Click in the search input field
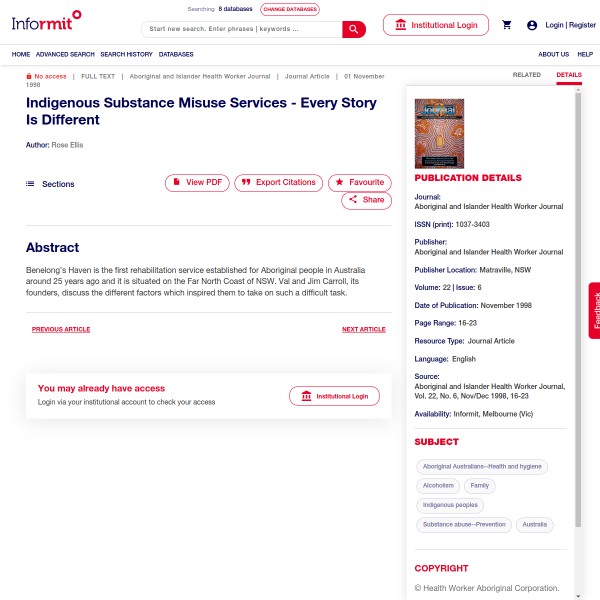Image resolution: width=600 pixels, height=600 pixels. point(242,29)
